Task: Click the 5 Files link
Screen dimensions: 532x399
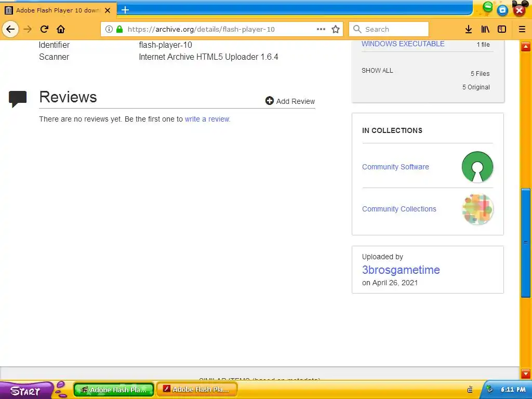Action: 480,74
